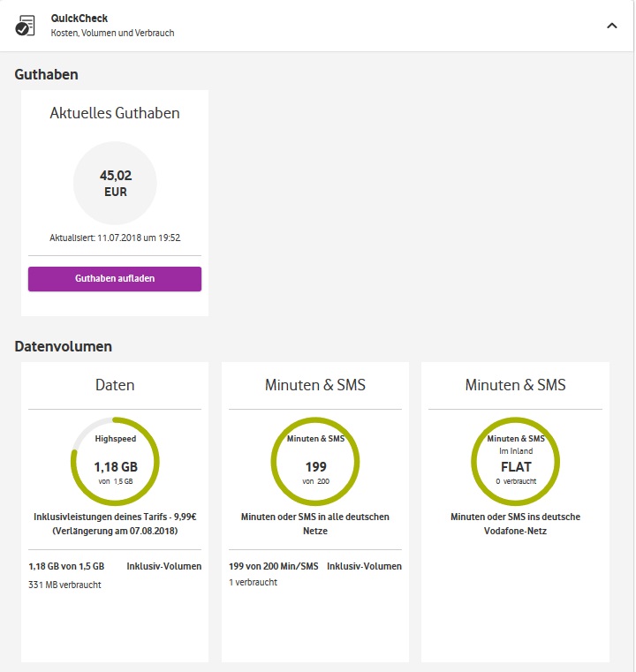Click the Aktualisiert timestamp text
The image size is (636, 672).
[x=115, y=238]
